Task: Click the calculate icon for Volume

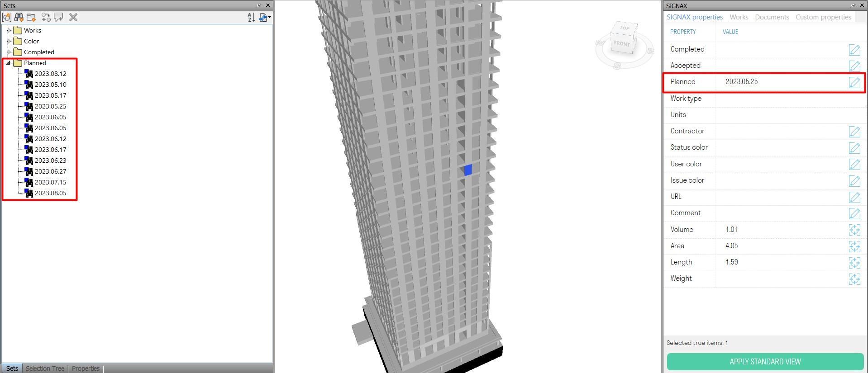Action: click(854, 230)
